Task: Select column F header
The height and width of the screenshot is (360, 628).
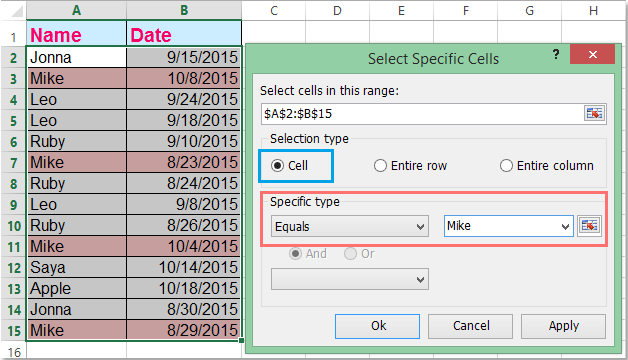Action: [x=465, y=10]
